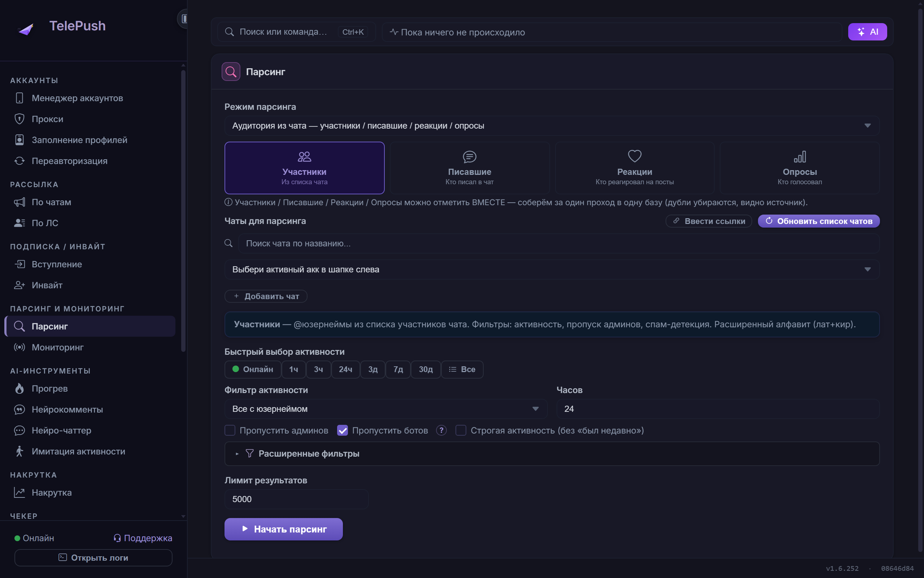Open the Накрутка page
Image resolution: width=924 pixels, height=578 pixels.
(90, 492)
